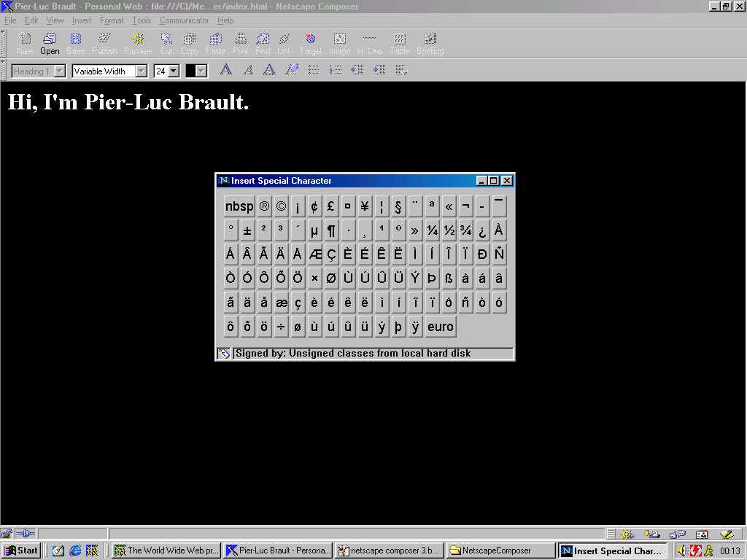Click the Composer component bar icon

pyautogui.click(x=727, y=534)
